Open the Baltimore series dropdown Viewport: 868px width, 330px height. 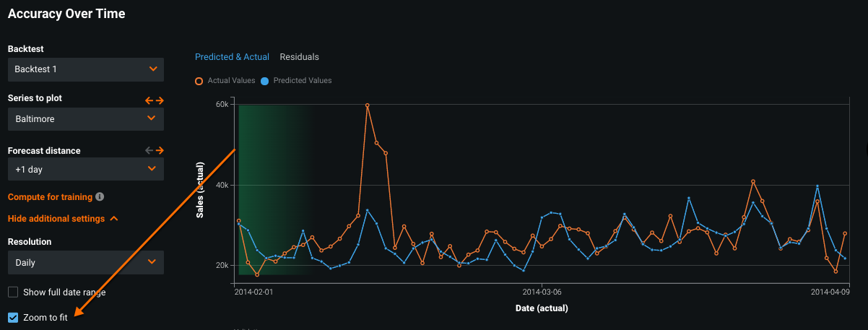point(85,118)
